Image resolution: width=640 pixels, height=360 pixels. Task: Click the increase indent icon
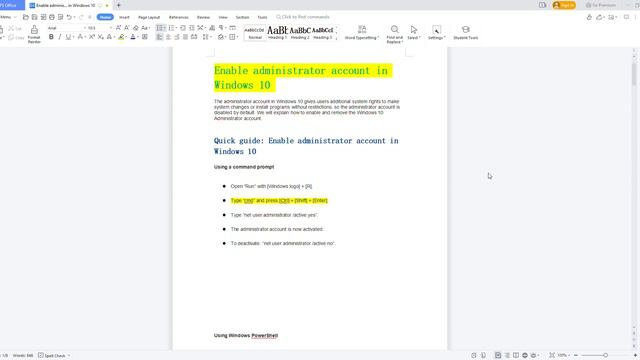pos(191,28)
